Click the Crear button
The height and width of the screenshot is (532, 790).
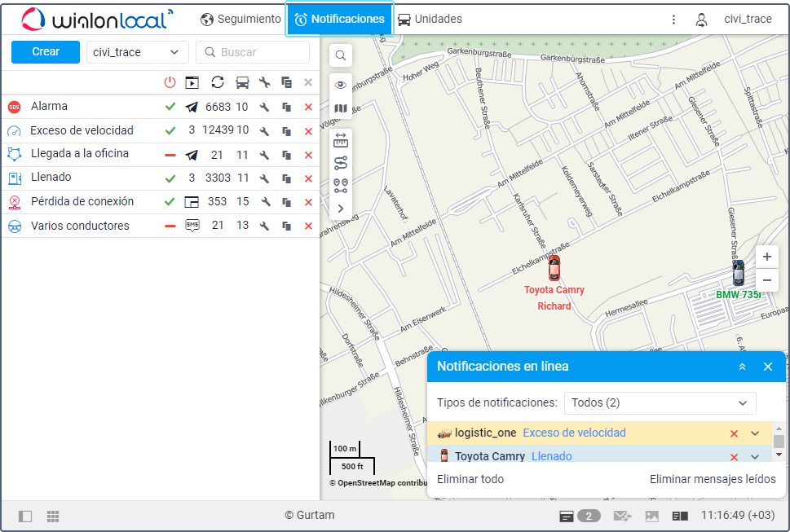pyautogui.click(x=46, y=51)
